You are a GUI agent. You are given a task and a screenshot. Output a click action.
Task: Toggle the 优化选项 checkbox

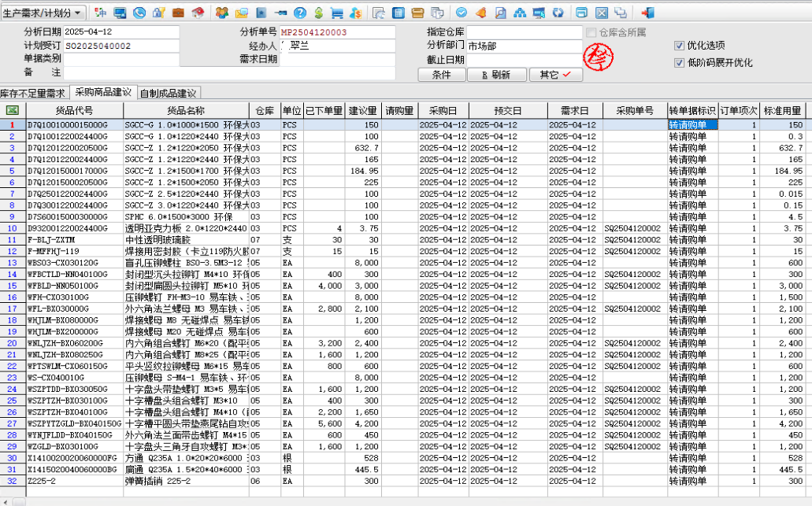(x=680, y=46)
